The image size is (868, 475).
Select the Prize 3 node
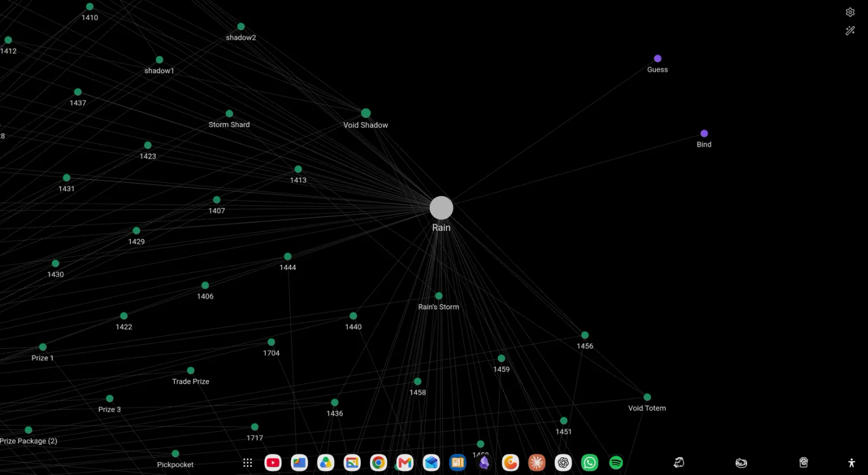(x=110, y=399)
